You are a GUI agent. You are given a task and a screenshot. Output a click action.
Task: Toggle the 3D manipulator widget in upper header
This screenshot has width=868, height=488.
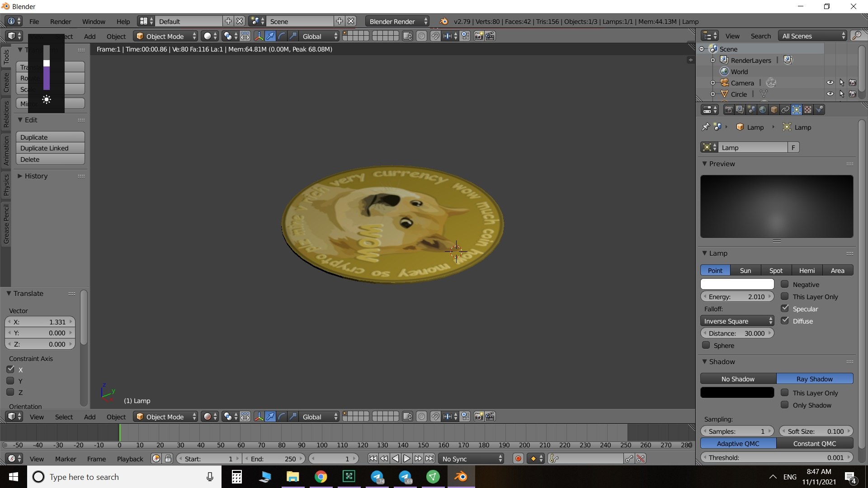pyautogui.click(x=259, y=36)
